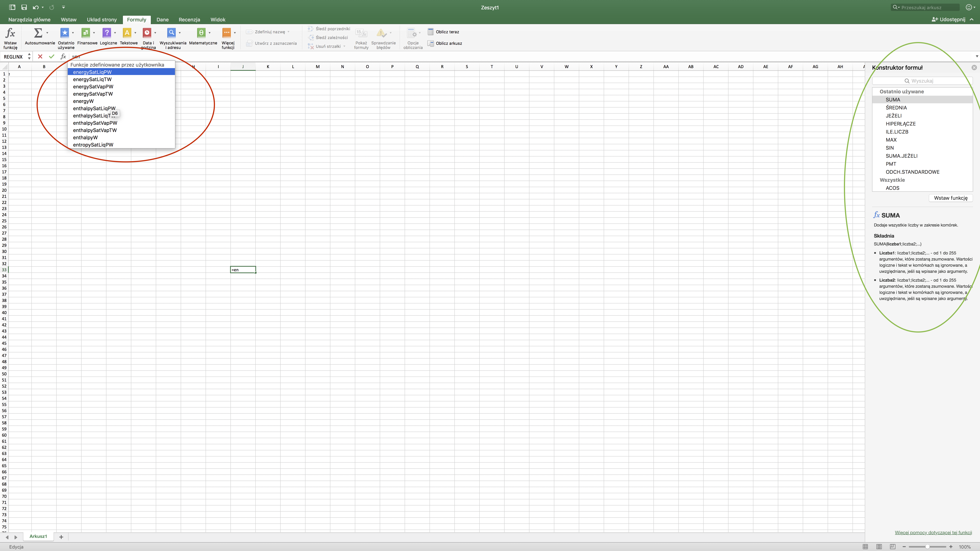Open the Logiczne functions icon
Viewport: 980px width, 551px height.
(x=107, y=33)
